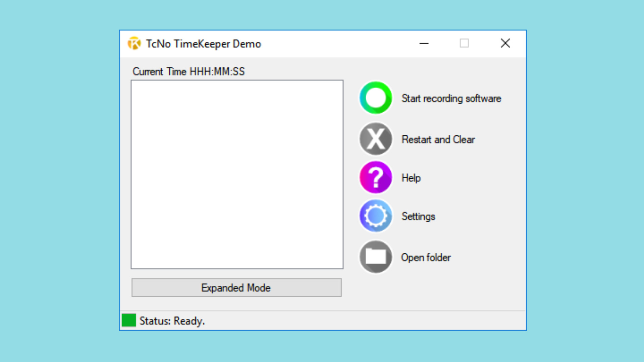644x362 pixels.
Task: Click the grey Open folder icon
Action: point(376,257)
